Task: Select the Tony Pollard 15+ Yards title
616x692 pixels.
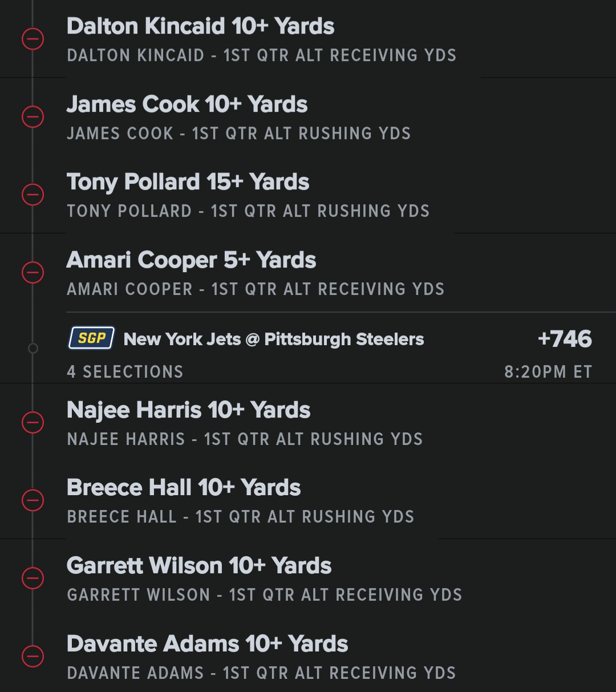Action: click(188, 182)
